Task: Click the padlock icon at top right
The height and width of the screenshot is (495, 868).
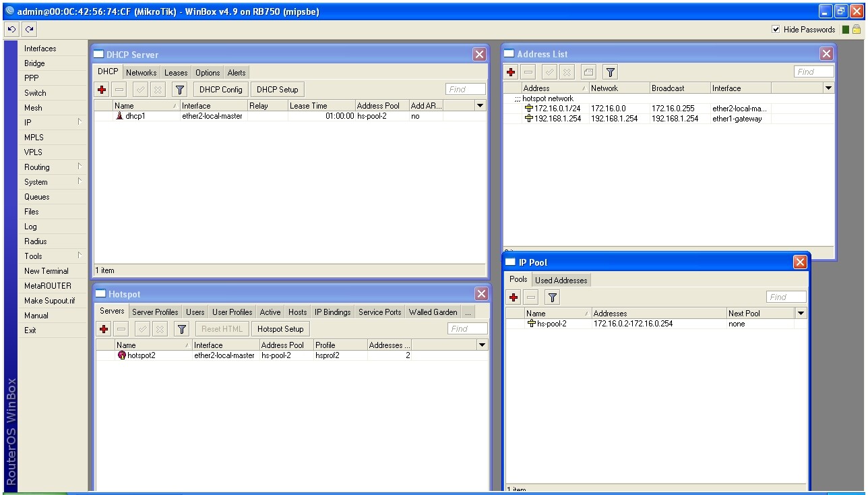Action: tap(856, 30)
